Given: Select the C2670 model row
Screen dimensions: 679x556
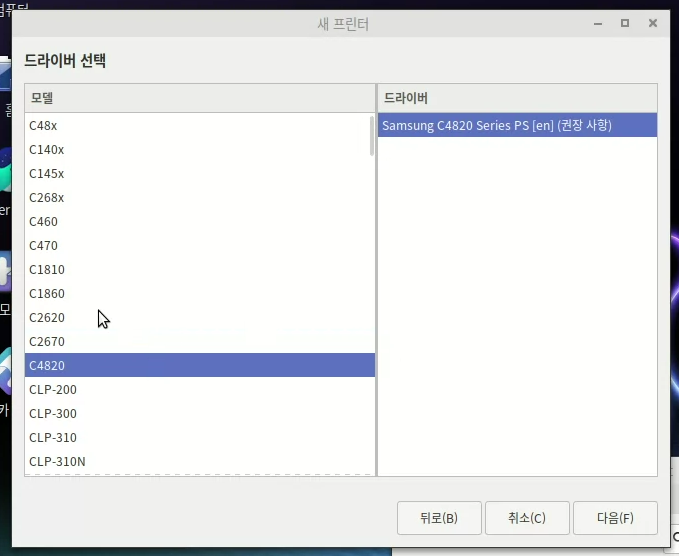Looking at the screenshot, I should pyautogui.click(x=200, y=342).
